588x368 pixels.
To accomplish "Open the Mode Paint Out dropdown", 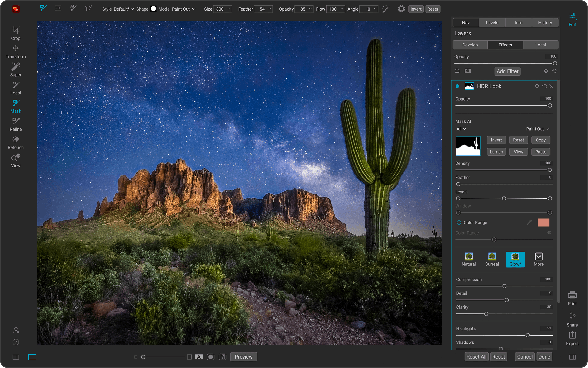I will coord(184,9).
